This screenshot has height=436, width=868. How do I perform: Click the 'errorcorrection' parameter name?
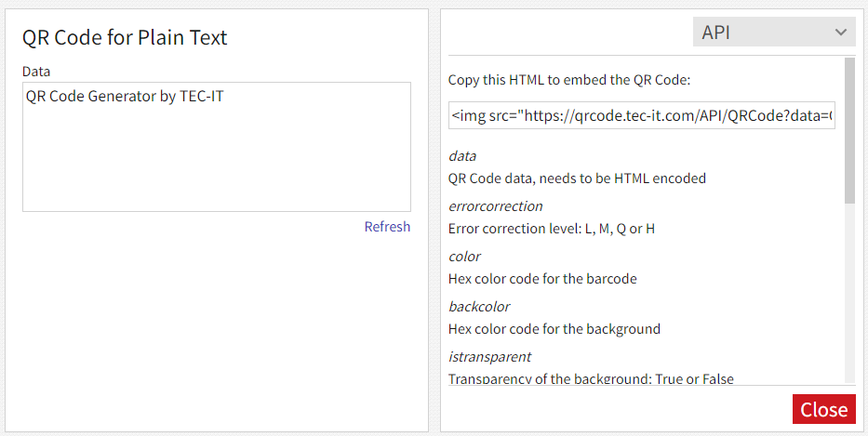(495, 206)
